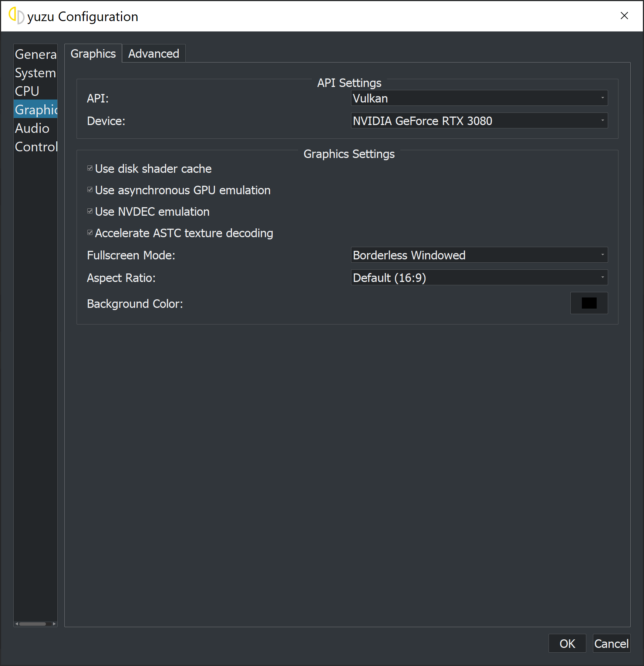
Task: Click the API: label text
Action: (x=98, y=98)
